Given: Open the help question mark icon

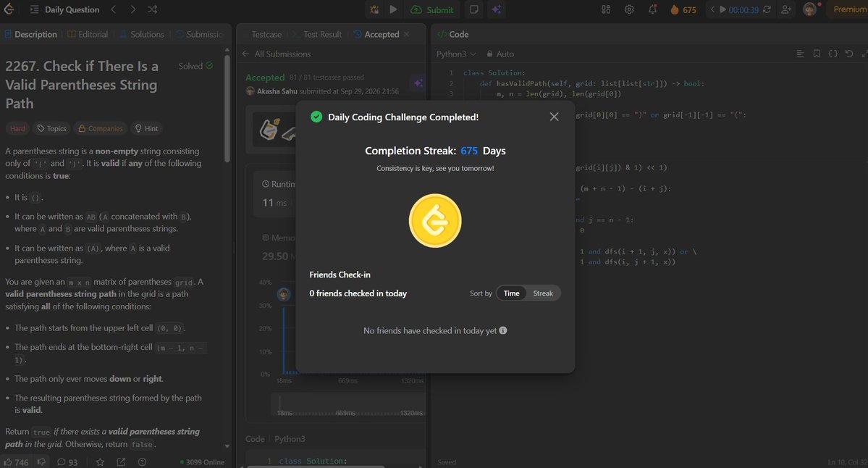Looking at the screenshot, I should click(143, 462).
